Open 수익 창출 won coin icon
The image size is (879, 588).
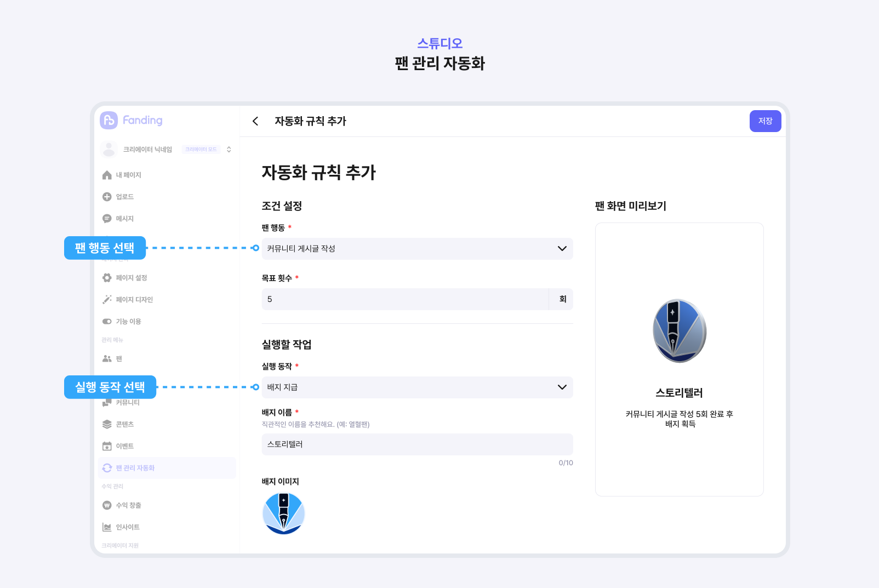(107, 505)
